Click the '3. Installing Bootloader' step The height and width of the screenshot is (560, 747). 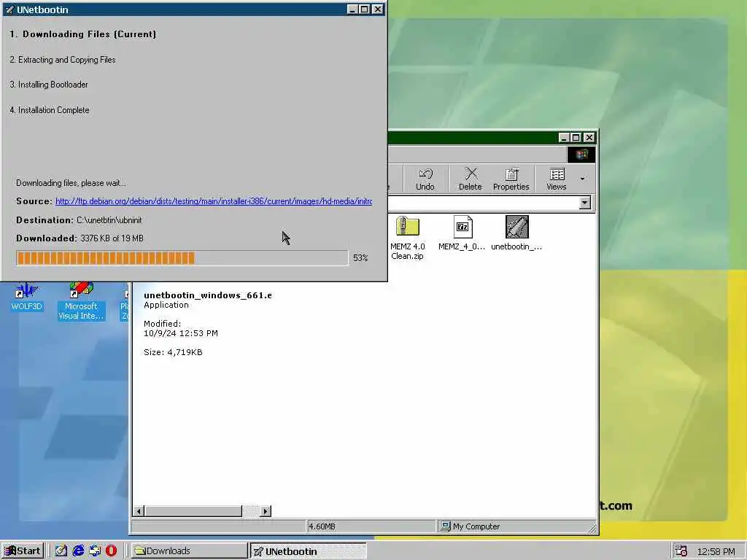[49, 85]
